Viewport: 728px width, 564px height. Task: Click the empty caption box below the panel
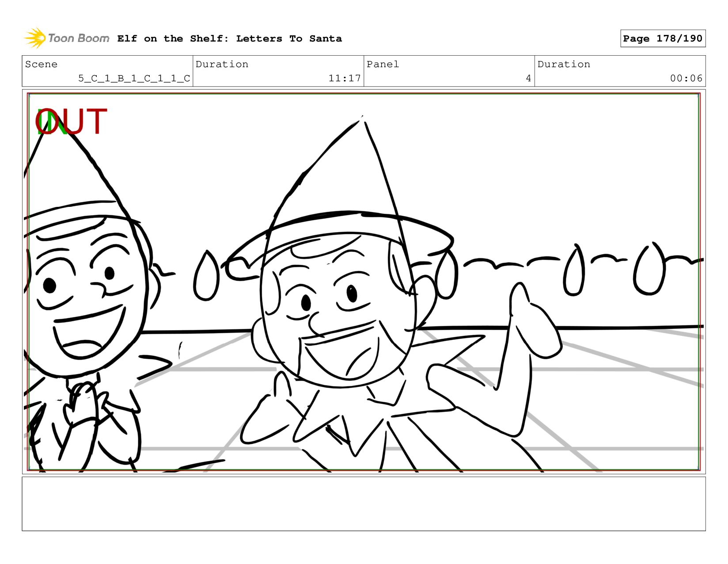364,503
